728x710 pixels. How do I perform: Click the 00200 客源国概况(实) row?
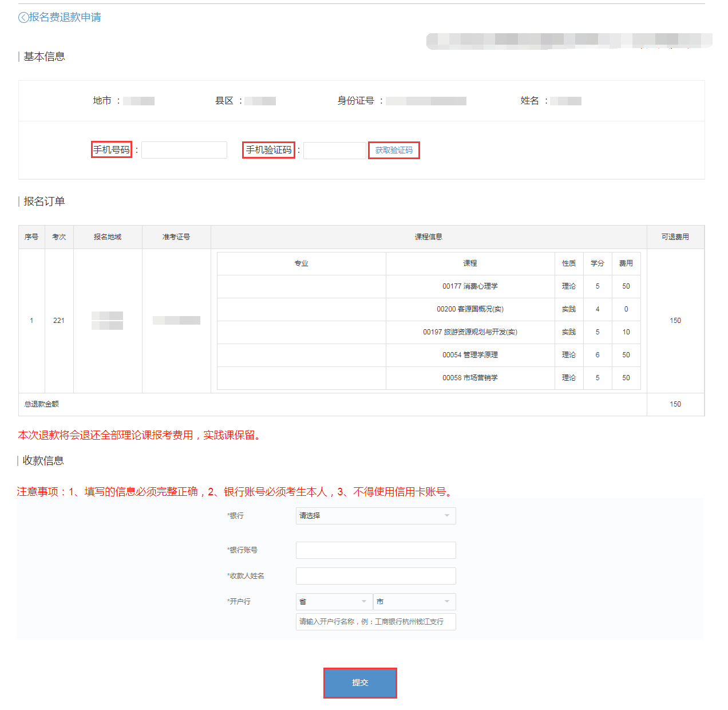(x=470, y=309)
